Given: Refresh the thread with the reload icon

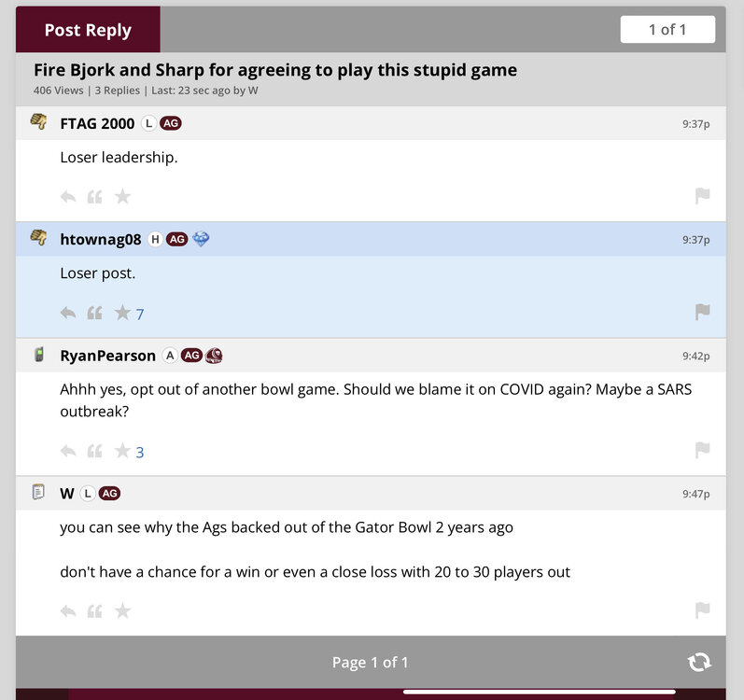Looking at the screenshot, I should [x=698, y=662].
